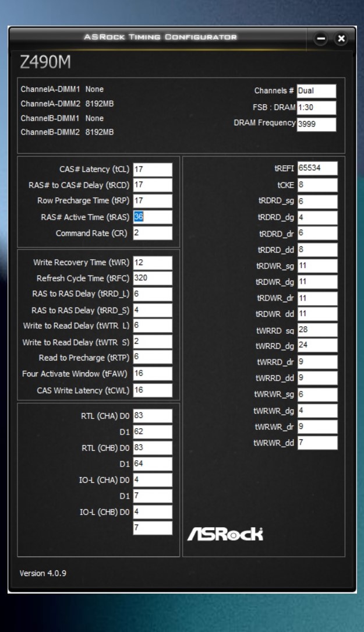Select the Command Rate (CR) field
Screen dimensions: 364x632
[153, 234]
